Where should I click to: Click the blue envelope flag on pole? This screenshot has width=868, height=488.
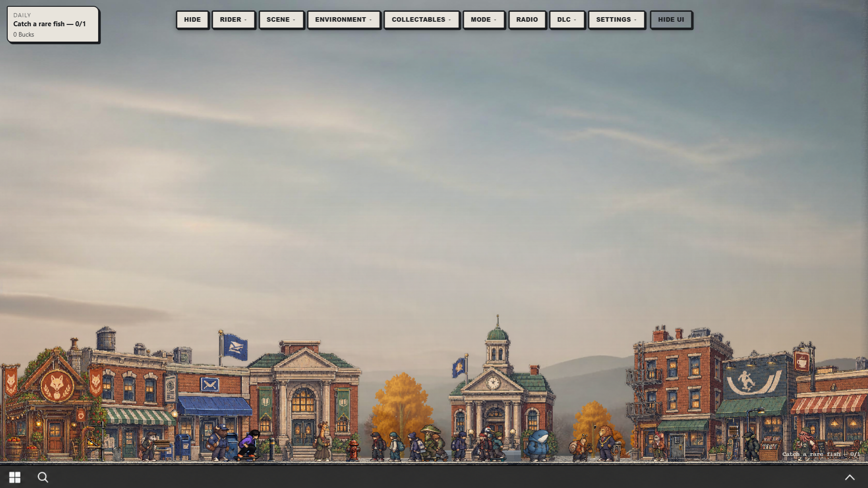235,347
